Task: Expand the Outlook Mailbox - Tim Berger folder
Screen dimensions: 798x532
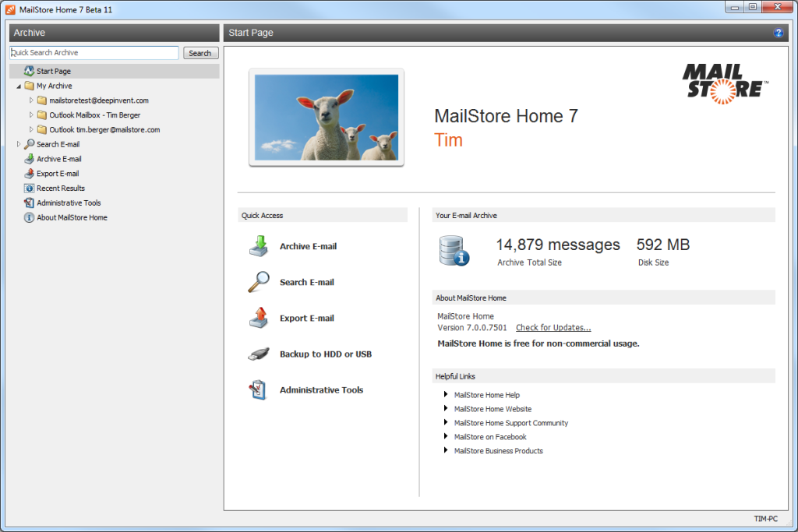Action: [32, 115]
